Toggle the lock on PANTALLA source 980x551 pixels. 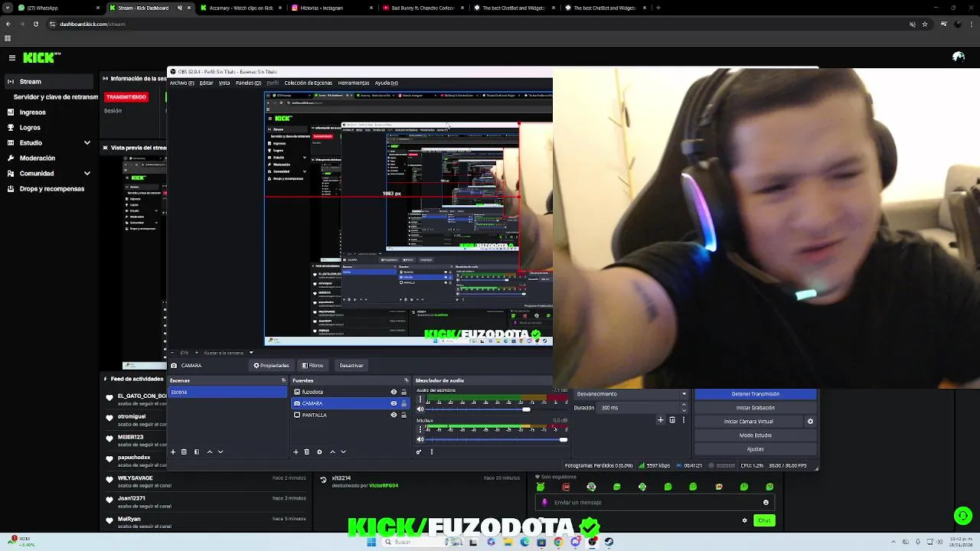(403, 415)
